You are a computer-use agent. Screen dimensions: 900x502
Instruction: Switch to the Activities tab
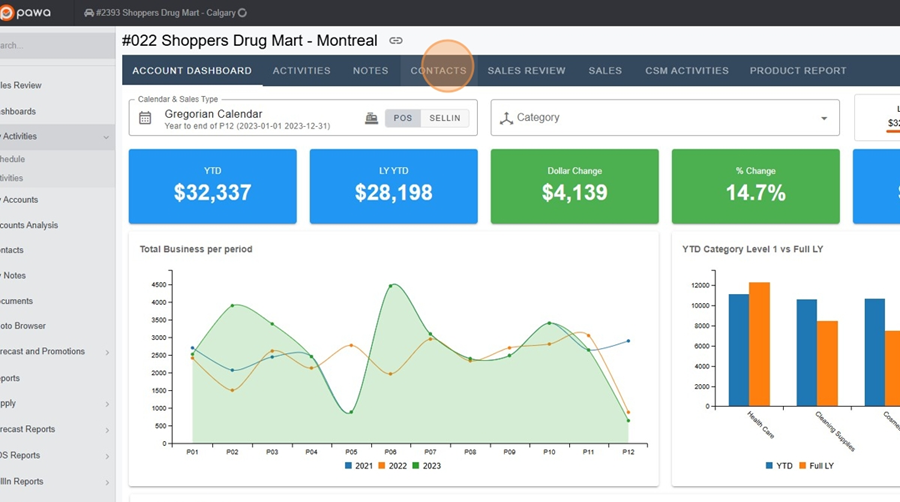pyautogui.click(x=301, y=71)
